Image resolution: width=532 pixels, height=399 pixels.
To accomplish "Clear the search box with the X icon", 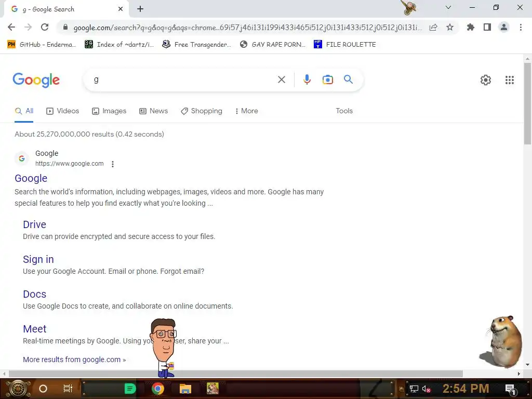I will click(281, 79).
